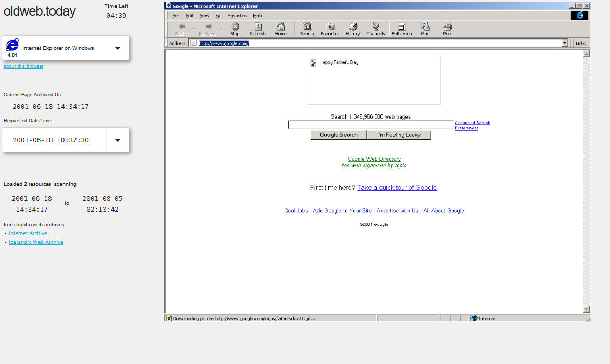
Task: Click the broken Happy Father's Day image
Action: pyautogui.click(x=374, y=81)
